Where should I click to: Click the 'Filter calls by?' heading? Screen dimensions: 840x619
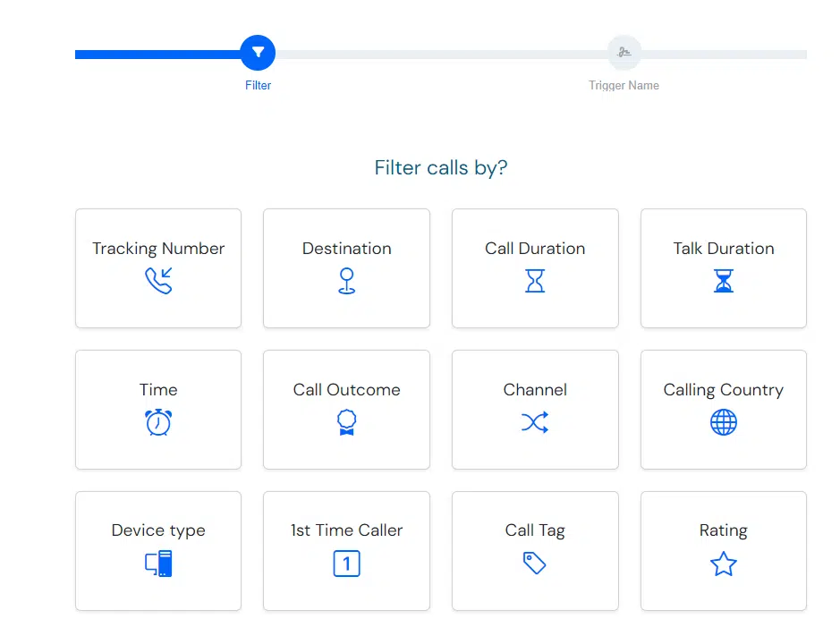(x=441, y=168)
